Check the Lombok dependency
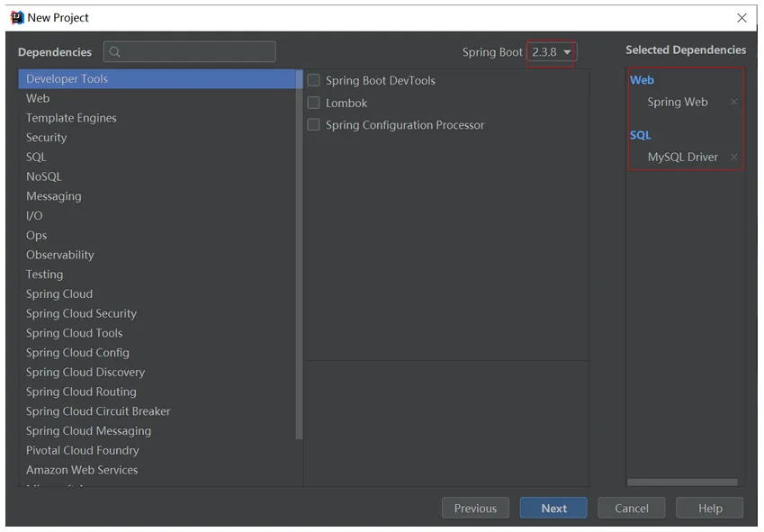The width and height of the screenshot is (764, 532). point(314,103)
